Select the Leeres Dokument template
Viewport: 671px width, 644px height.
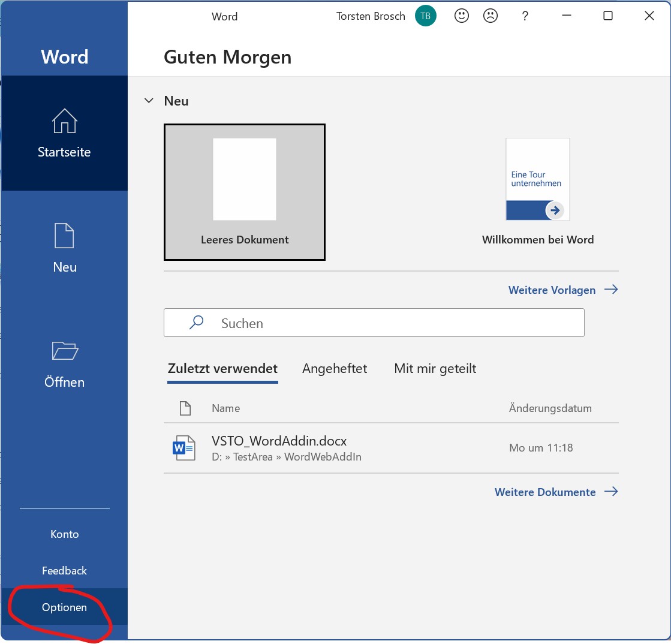coord(245,192)
